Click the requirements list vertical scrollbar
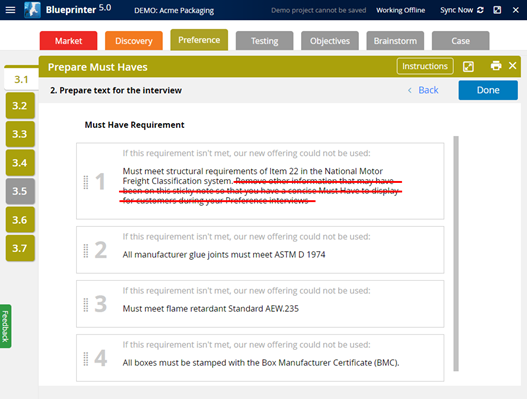This screenshot has height=399, width=527. (456, 253)
